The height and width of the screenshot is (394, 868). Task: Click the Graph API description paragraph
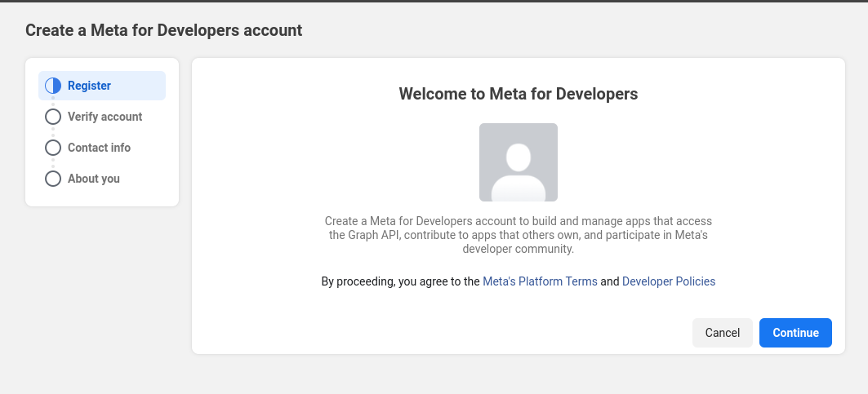click(x=518, y=235)
